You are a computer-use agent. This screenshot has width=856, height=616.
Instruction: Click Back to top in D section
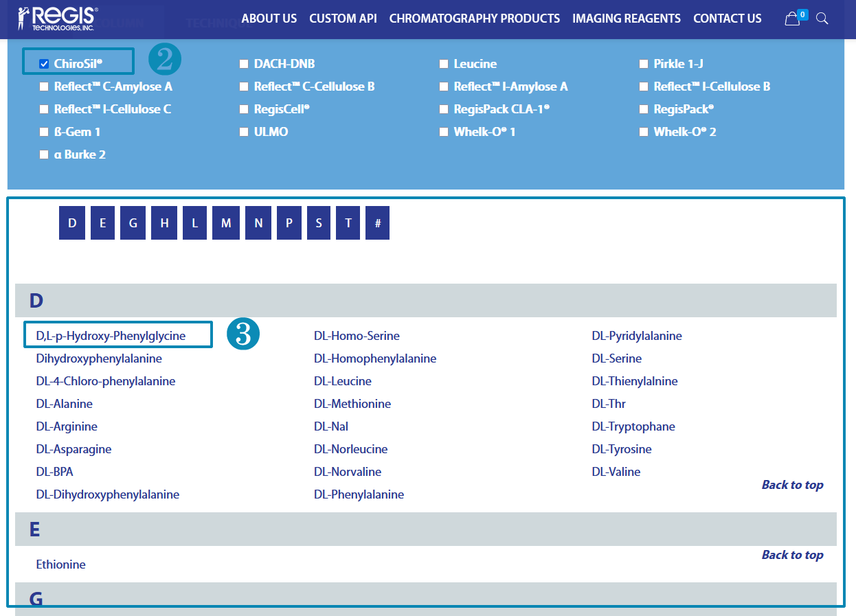click(x=792, y=485)
